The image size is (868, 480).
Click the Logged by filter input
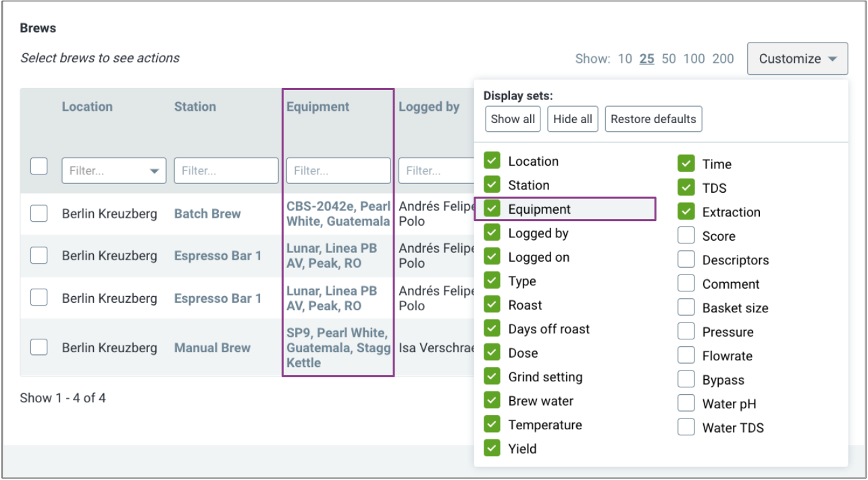[x=436, y=170]
